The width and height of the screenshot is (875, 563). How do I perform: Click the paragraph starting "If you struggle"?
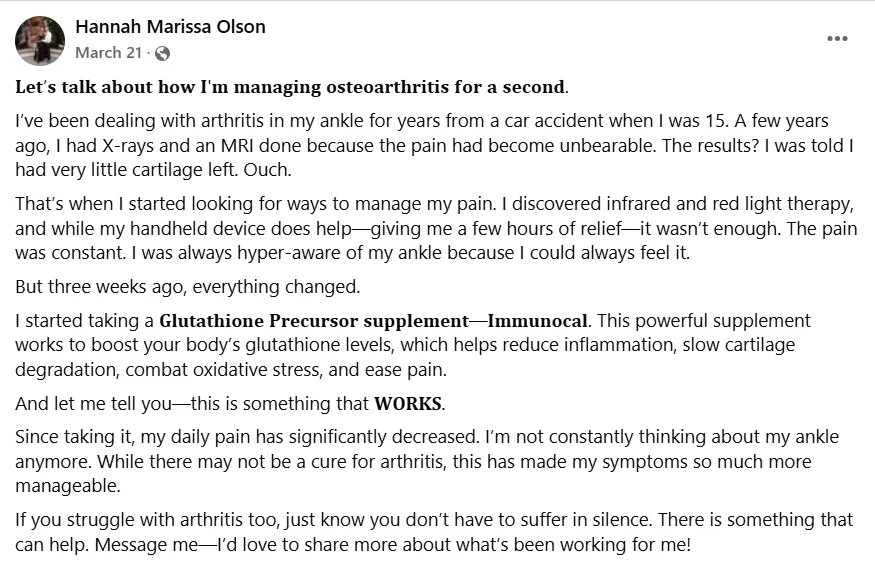[430, 532]
